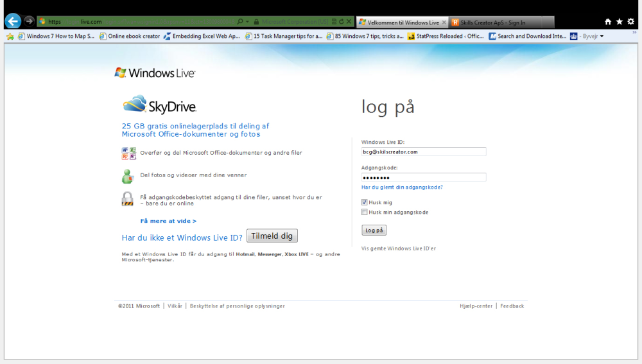The width and height of the screenshot is (642, 364).
Task: Click the Tilmeld dig sign-up button
Action: point(272,236)
